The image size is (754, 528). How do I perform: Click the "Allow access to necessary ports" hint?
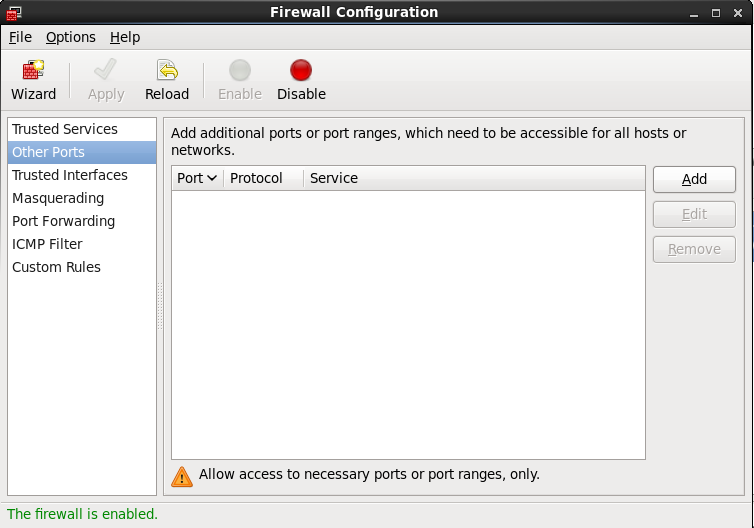pyautogui.click(x=369, y=475)
